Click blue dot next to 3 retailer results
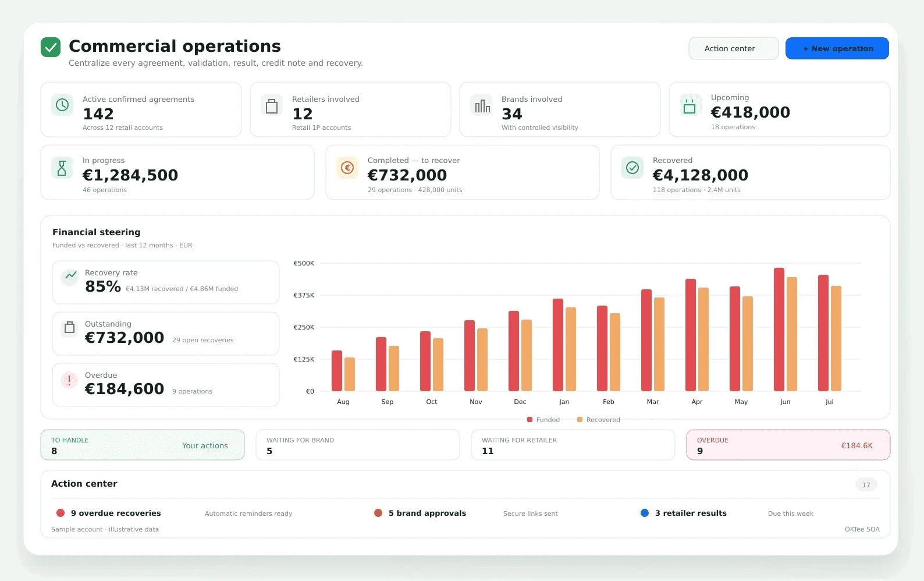This screenshot has height=581, width=924. (645, 513)
